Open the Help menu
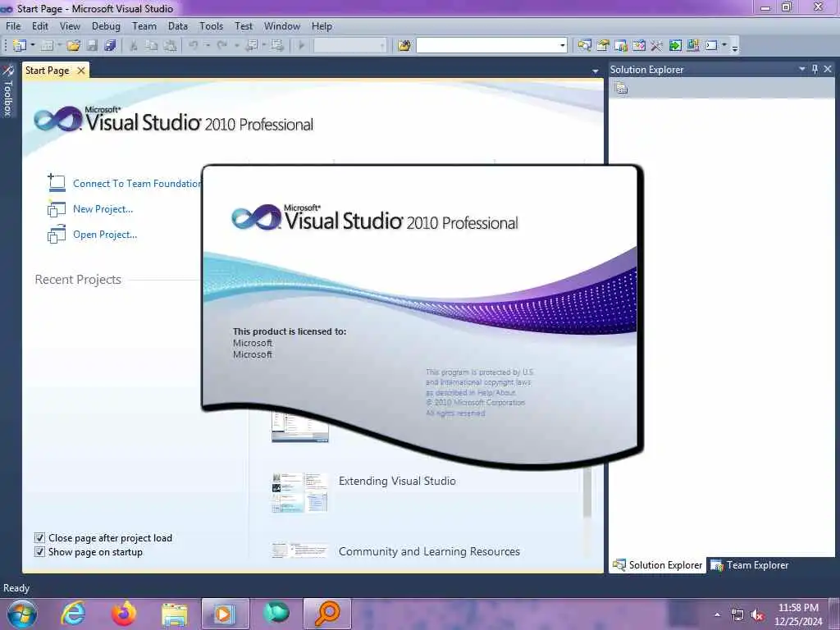840x630 pixels. click(322, 25)
